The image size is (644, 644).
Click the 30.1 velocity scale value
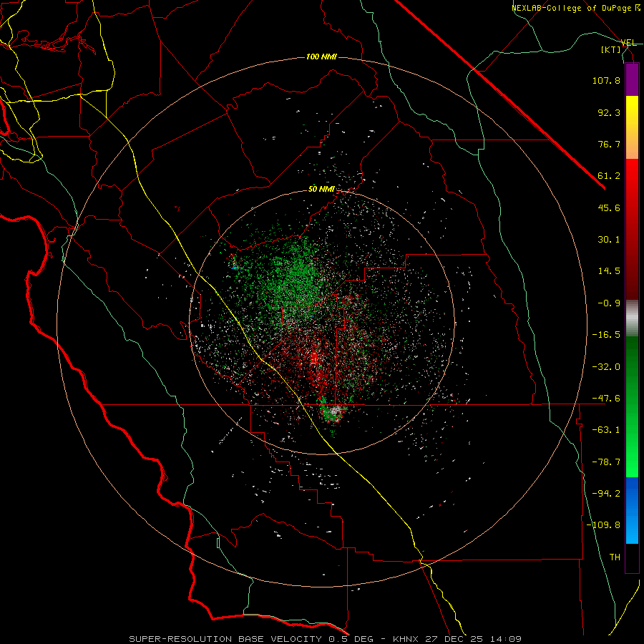[609, 240]
